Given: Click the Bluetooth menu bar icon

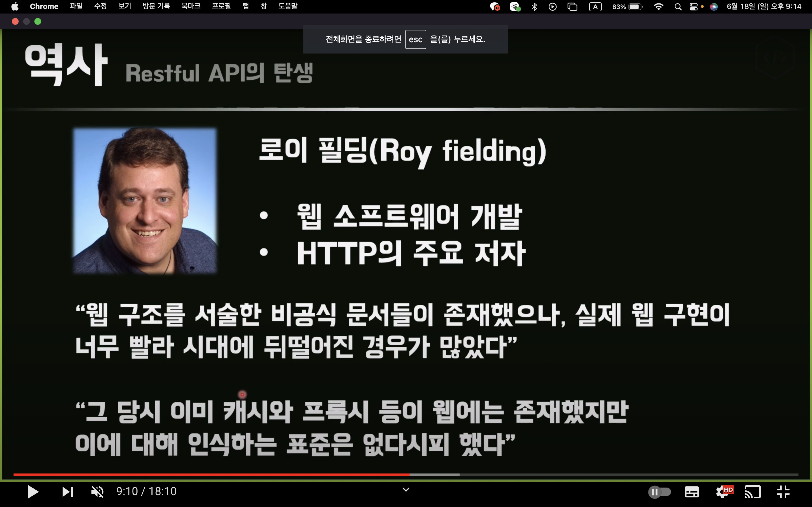Looking at the screenshot, I should click(534, 7).
